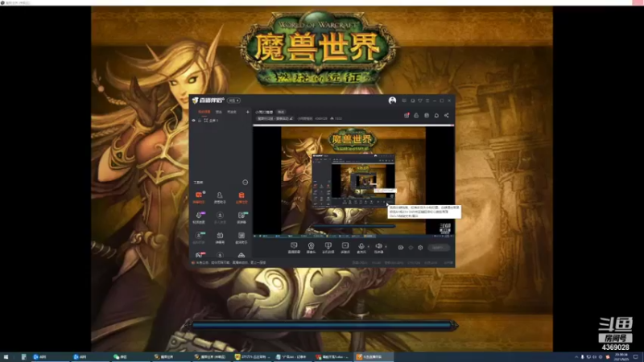Open the first tool in second toolbox row
Screen dimensions: 644x362
coord(199,217)
